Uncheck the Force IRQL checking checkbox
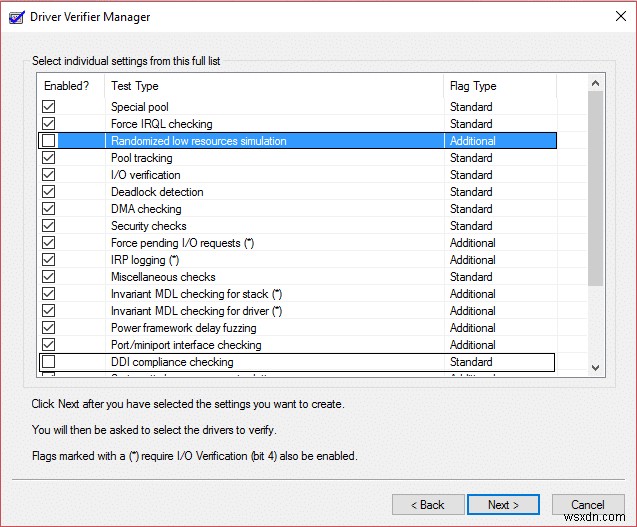The image size is (637, 527). 49,124
